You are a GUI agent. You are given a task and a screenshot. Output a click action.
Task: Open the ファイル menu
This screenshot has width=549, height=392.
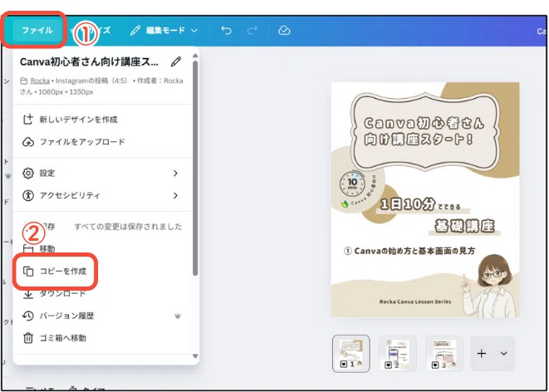coord(37,31)
